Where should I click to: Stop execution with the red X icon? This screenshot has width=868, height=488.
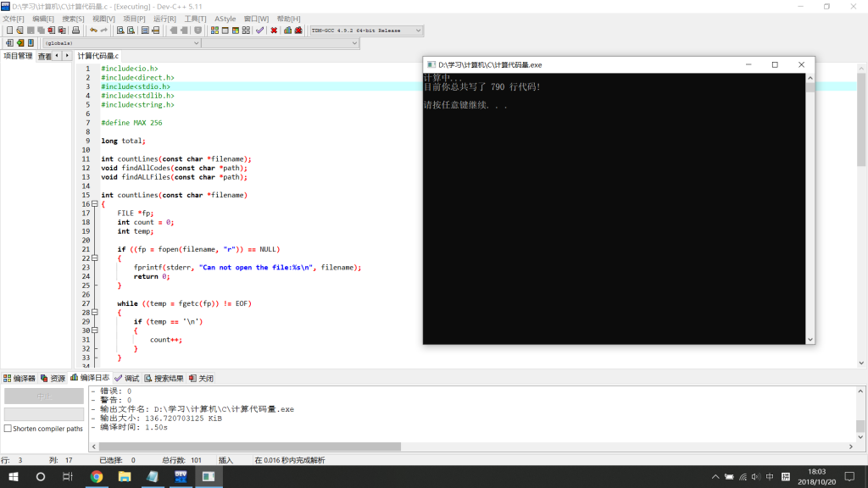(274, 30)
